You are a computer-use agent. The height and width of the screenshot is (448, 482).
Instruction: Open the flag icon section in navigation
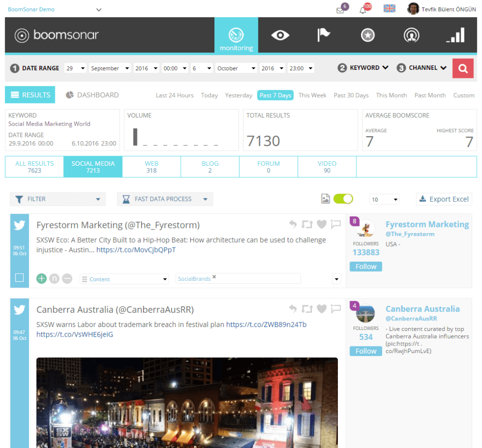(324, 35)
